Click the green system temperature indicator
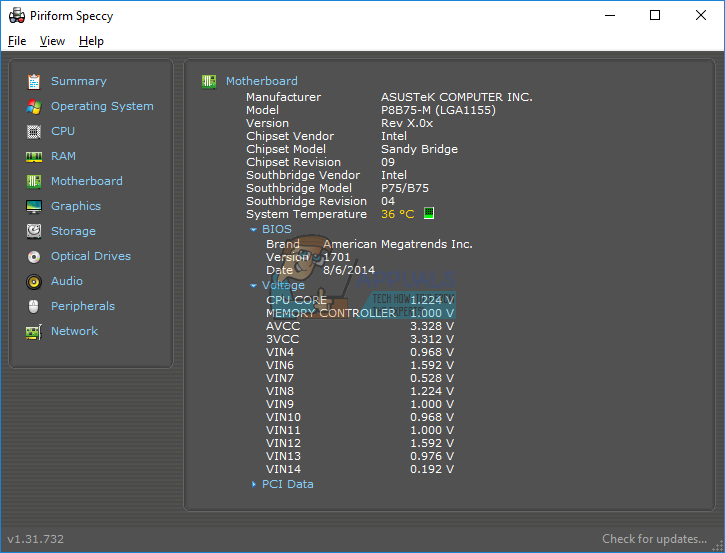 (x=429, y=213)
